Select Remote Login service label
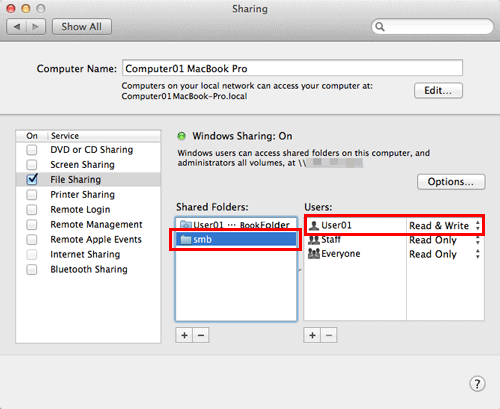500x409 pixels. click(80, 210)
